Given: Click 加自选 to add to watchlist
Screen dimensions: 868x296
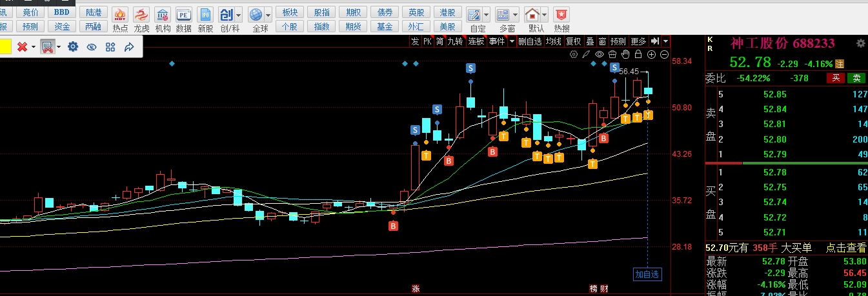Looking at the screenshot, I should tap(647, 274).
